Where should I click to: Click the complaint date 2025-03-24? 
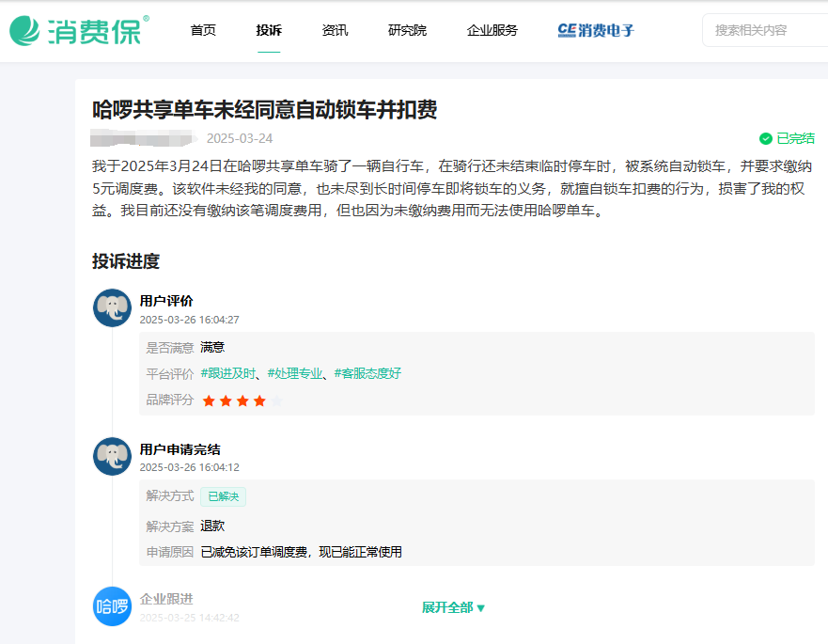(x=240, y=138)
